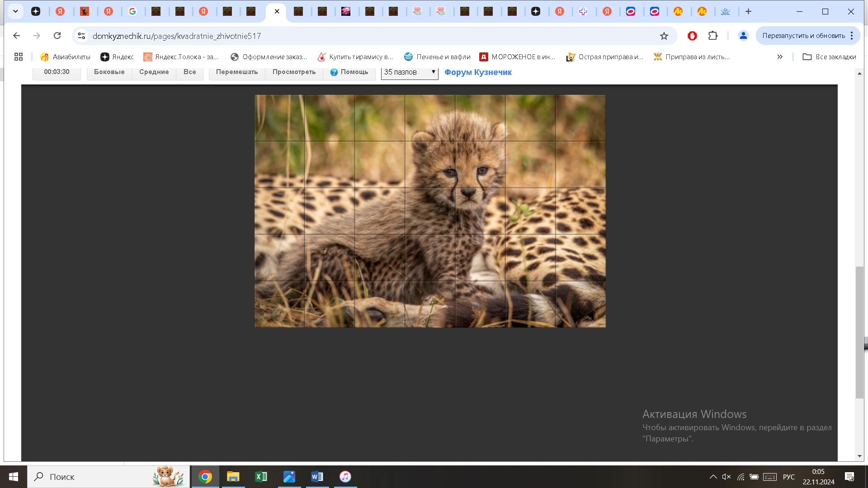Open the tab search dropdown arrow
868x488 pixels.
(15, 11)
